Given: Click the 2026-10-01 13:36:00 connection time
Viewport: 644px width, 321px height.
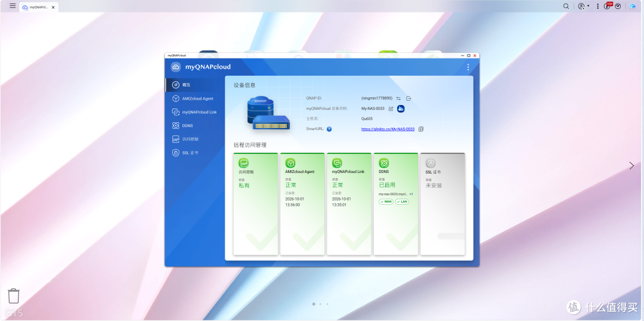Looking at the screenshot, I should (295, 202).
